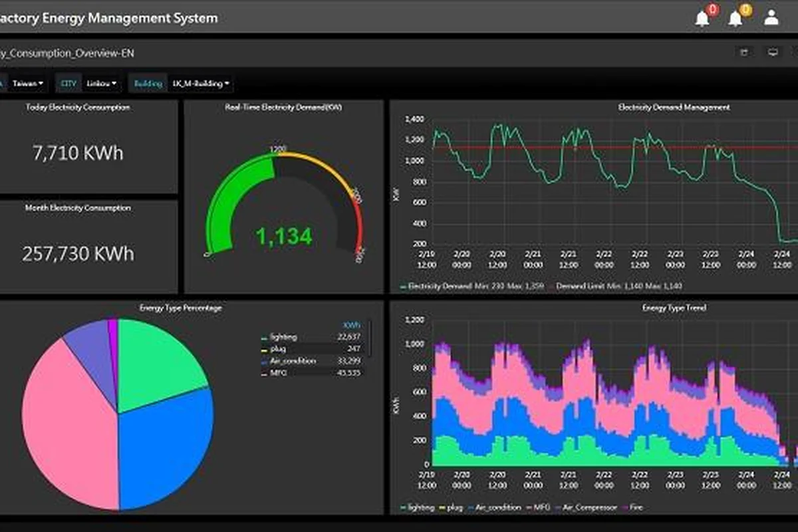Click the 7,710 KWh value
Screen dimensions: 798x532
78,153
